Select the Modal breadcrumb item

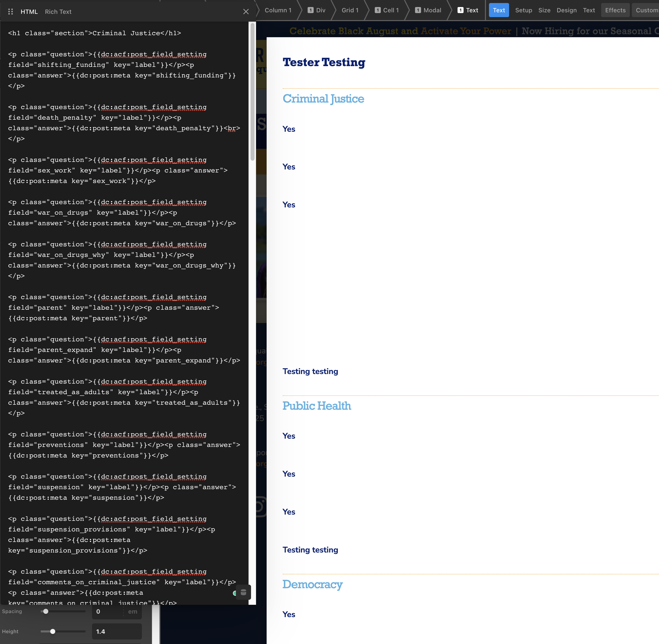click(x=428, y=10)
